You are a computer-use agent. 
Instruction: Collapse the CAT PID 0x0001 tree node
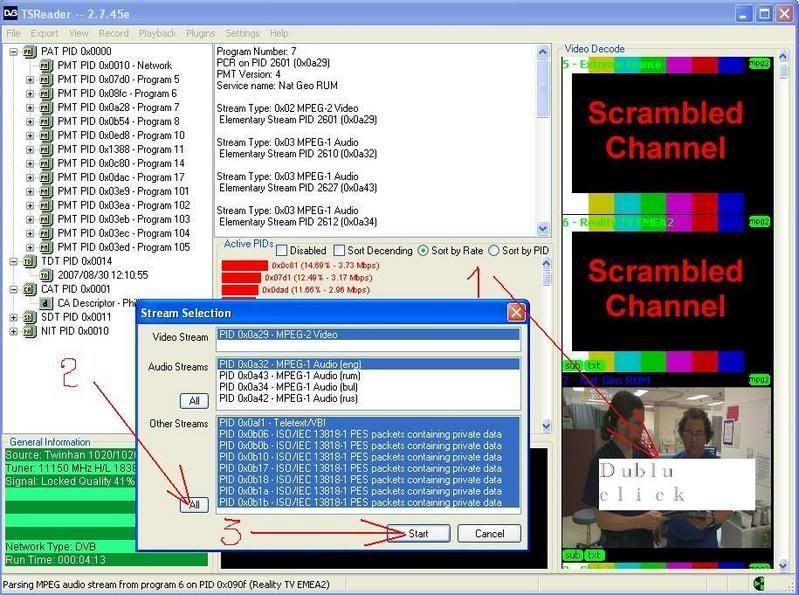[x=14, y=289]
